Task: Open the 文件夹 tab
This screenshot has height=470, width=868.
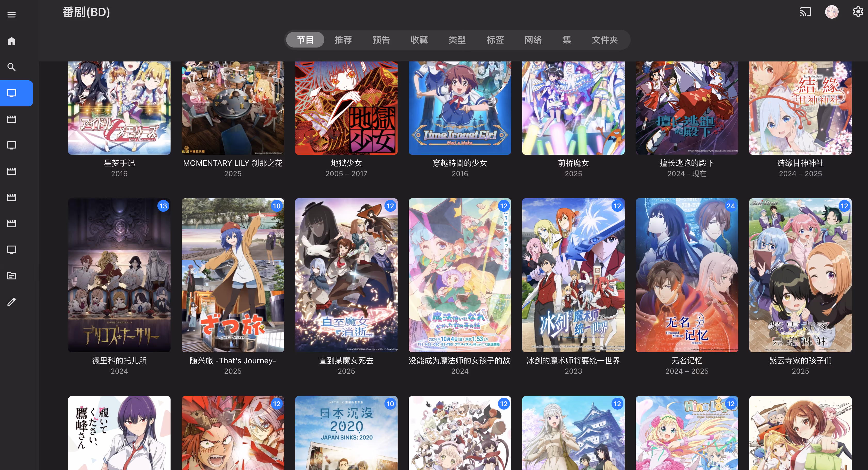Action: pos(605,40)
